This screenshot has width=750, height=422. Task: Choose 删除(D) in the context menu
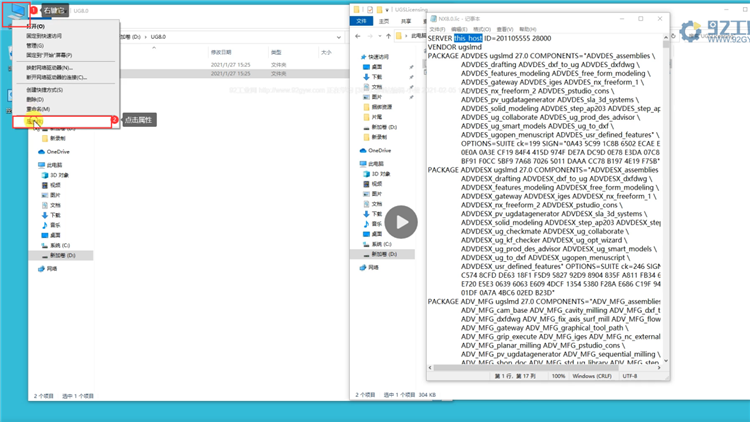35,99
